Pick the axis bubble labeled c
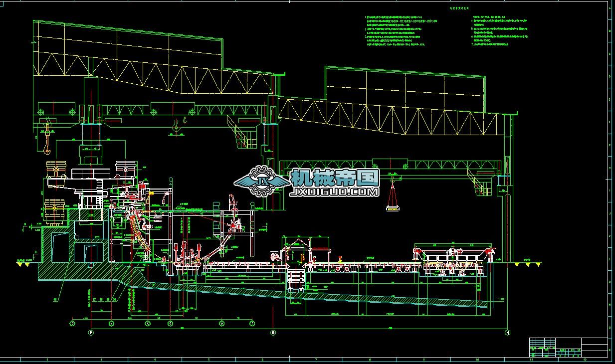 pos(148,323)
